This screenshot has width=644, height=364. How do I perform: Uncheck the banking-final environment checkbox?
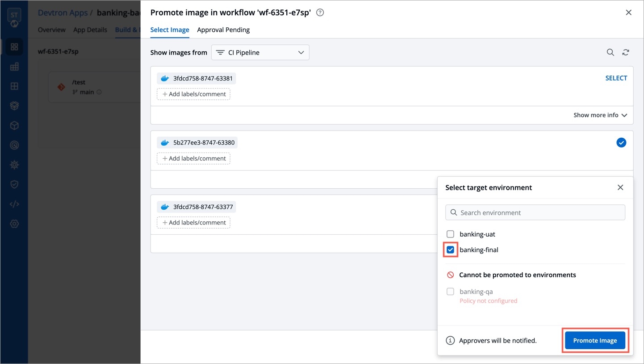tap(450, 250)
